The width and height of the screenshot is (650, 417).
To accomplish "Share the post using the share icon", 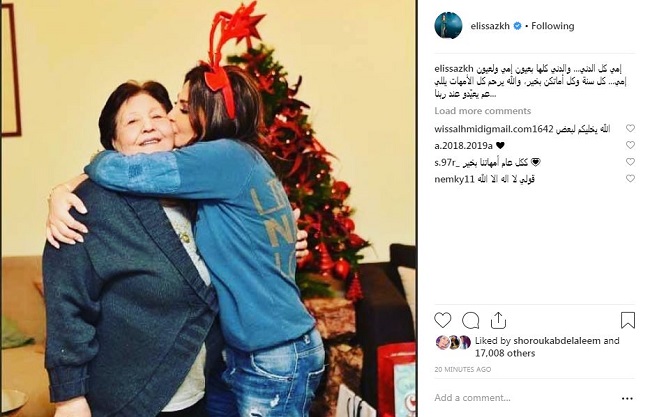I will tap(498, 320).
